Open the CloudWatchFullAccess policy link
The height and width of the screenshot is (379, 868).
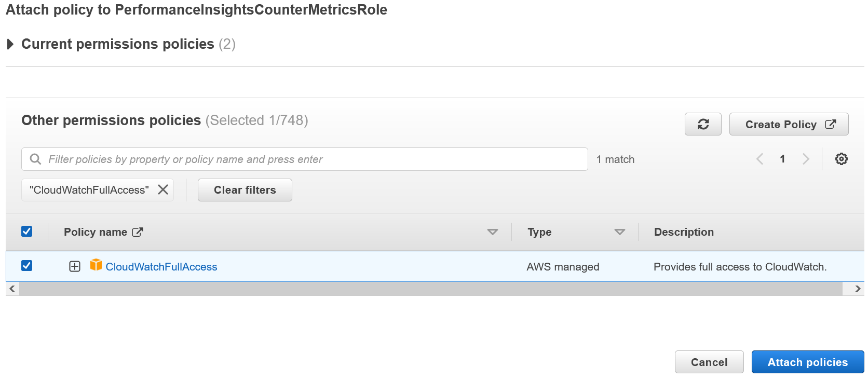click(161, 267)
